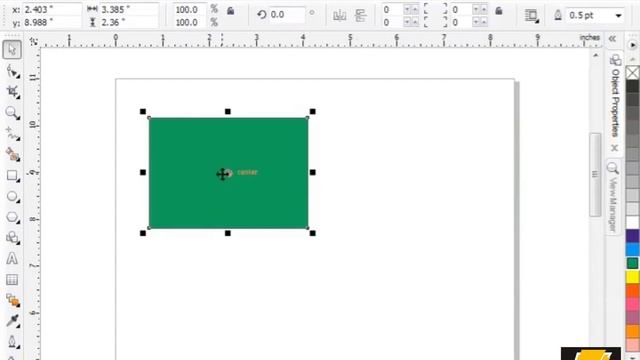Select the Blend effects tool

(12, 300)
